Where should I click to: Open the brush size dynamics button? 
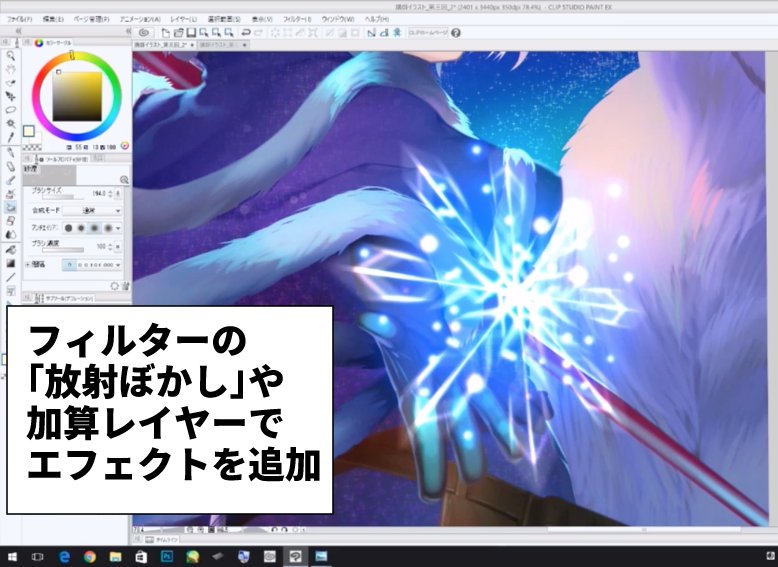pyautogui.click(x=118, y=193)
